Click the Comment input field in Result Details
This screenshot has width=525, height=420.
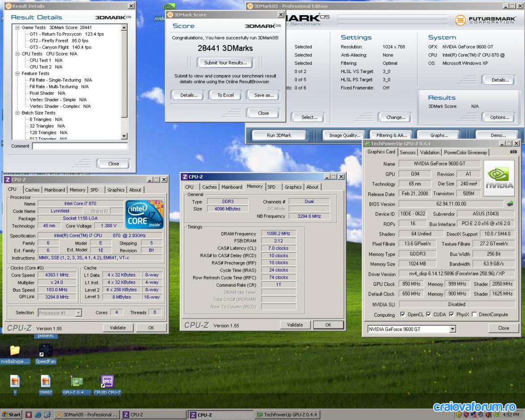[80, 146]
